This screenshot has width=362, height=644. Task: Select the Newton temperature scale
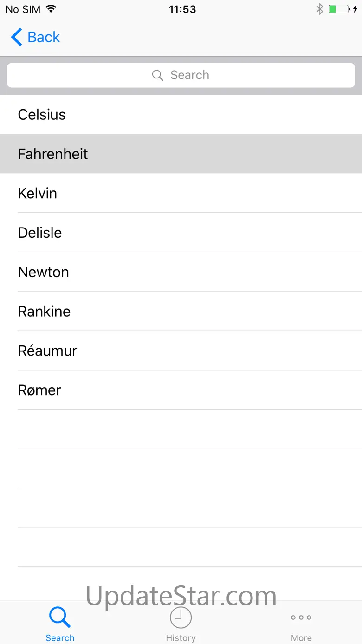(x=44, y=272)
